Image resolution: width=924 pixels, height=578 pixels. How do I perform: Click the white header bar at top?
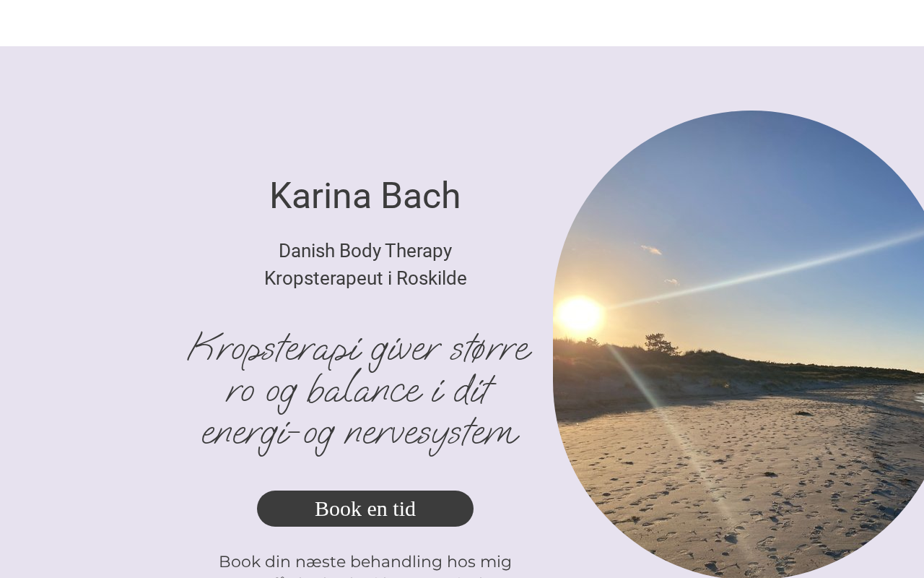(x=462, y=23)
